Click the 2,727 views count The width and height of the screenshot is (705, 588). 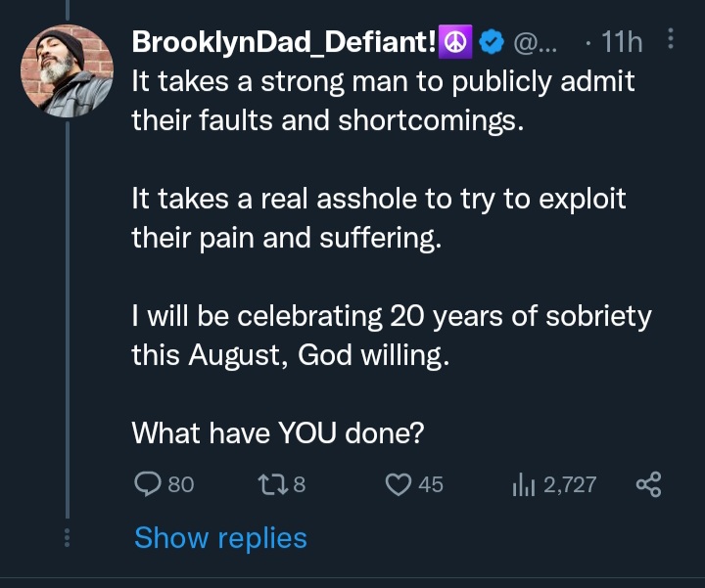569,483
